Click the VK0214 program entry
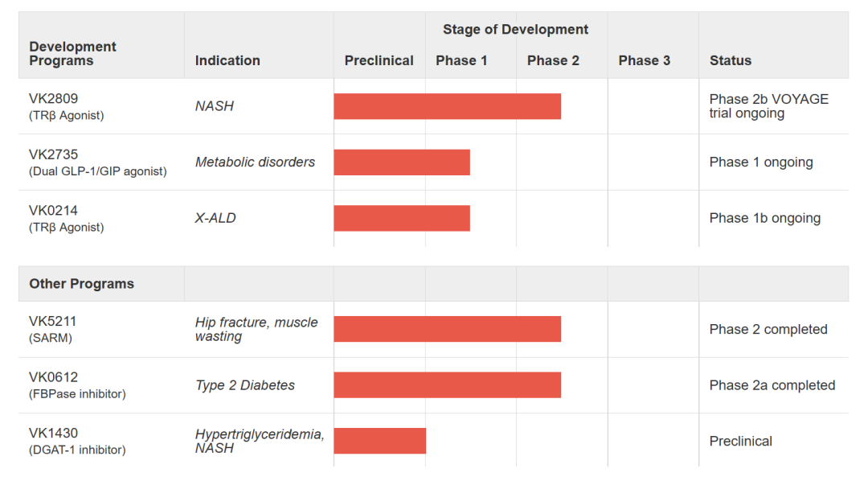This screenshot has height=481, width=868. click(x=53, y=211)
